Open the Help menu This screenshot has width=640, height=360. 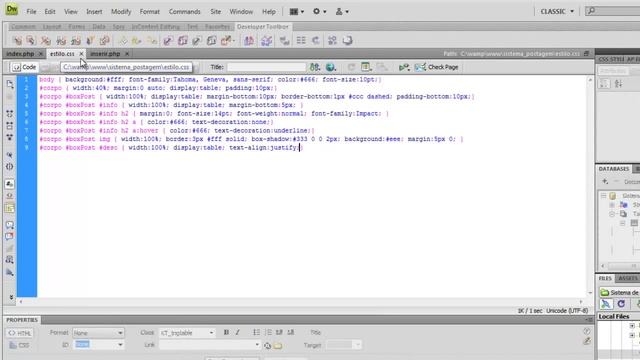pyautogui.click(x=269, y=11)
